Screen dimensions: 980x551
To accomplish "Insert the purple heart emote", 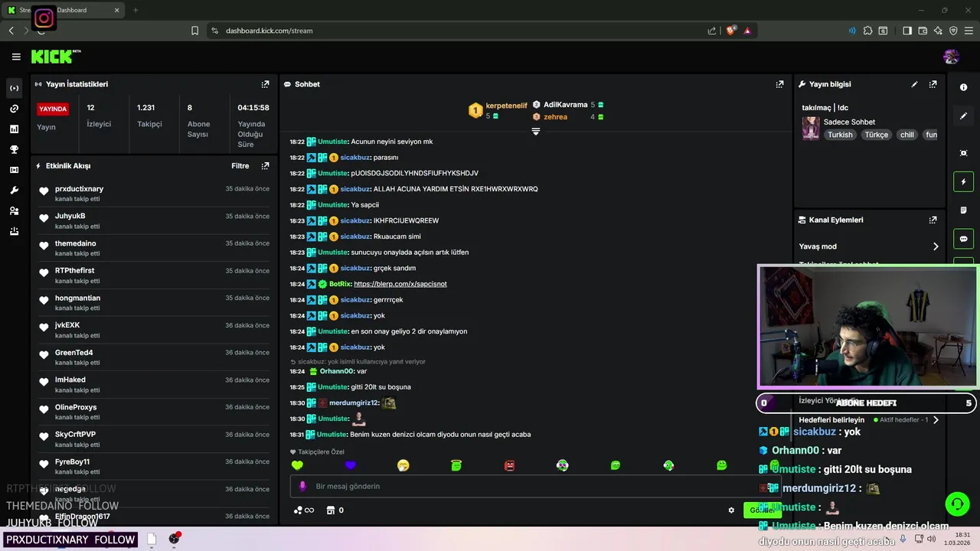I will (350, 465).
